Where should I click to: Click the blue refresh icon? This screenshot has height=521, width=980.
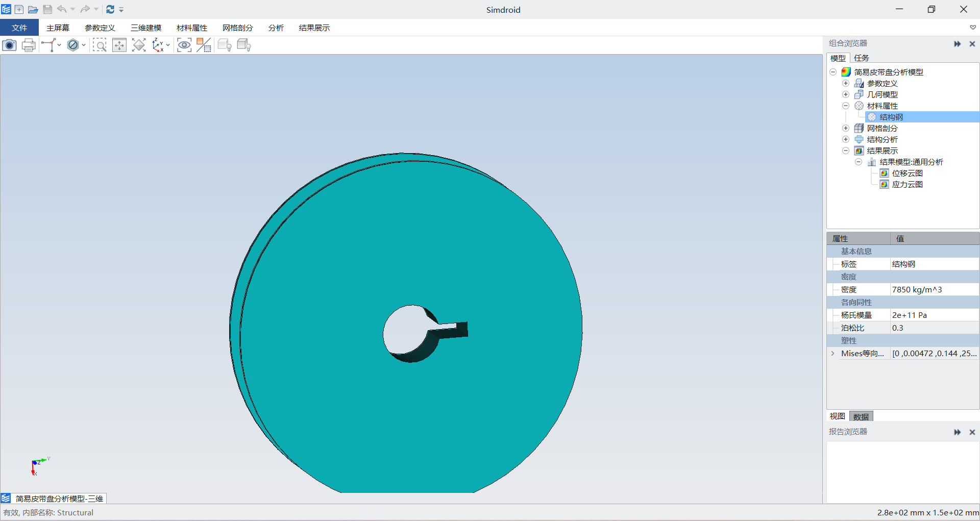coord(110,9)
